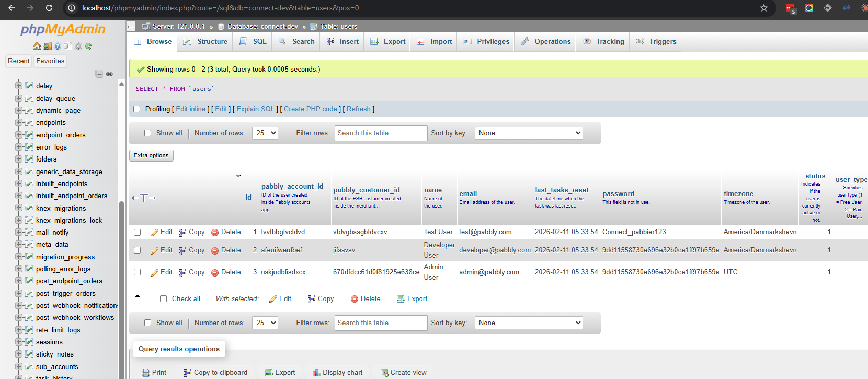Screen dimensions: 868x379
Task: Click the Display chart icon
Action: pyautogui.click(x=316, y=373)
